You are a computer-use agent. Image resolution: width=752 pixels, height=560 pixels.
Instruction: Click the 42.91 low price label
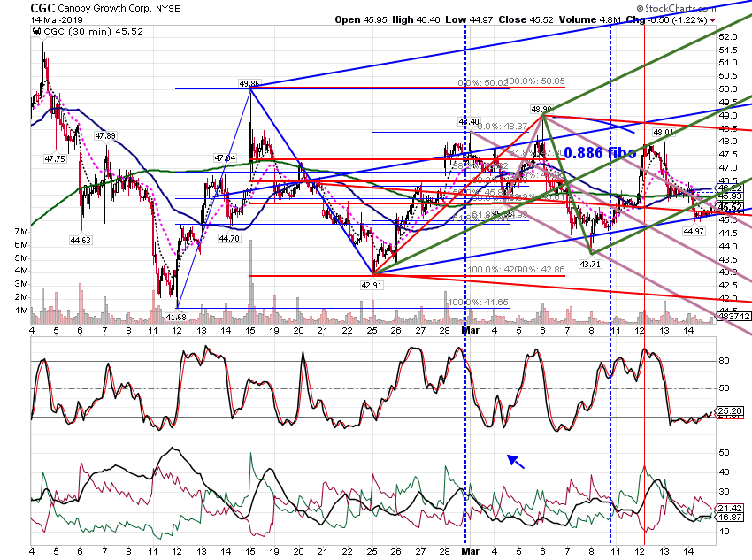tap(372, 285)
